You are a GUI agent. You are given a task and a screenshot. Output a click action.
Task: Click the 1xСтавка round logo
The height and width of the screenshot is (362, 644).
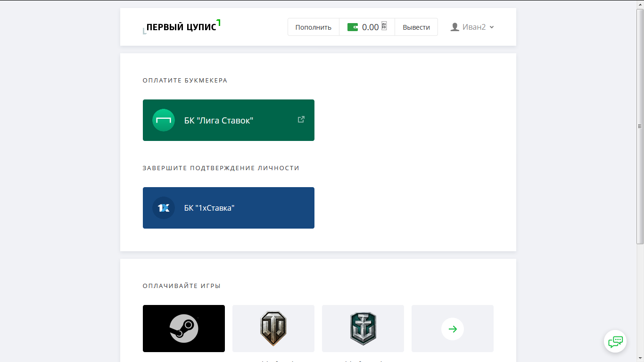164,208
